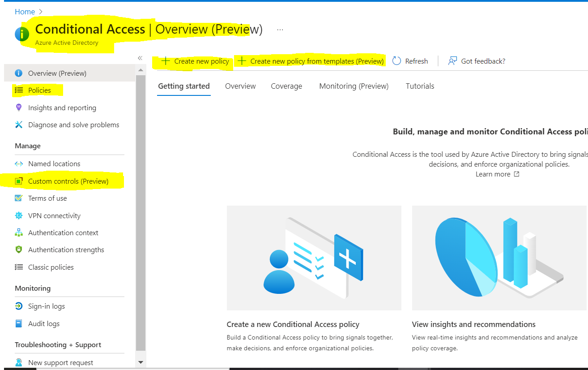Click the sidebar vertical scrollbar thumb
The width and height of the screenshot is (588, 370).
pyautogui.click(x=141, y=213)
